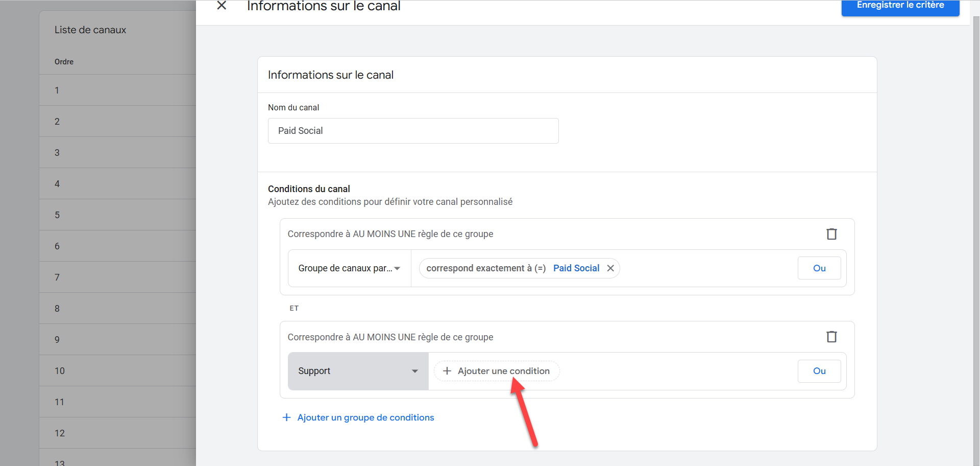Select channel row number 1

click(117, 90)
